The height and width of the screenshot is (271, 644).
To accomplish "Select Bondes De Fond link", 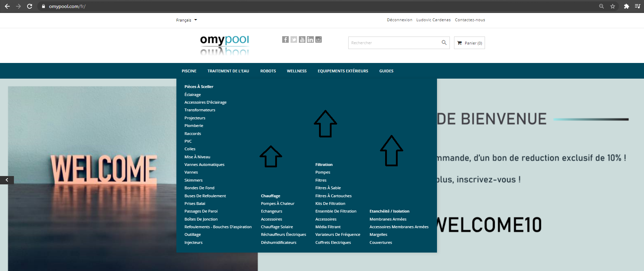I will [x=199, y=188].
